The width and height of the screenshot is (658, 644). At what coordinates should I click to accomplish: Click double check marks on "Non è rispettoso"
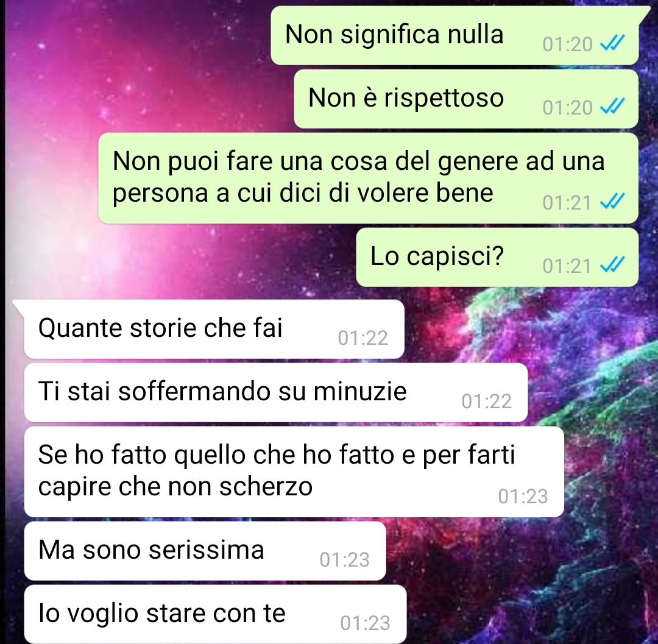click(x=613, y=107)
